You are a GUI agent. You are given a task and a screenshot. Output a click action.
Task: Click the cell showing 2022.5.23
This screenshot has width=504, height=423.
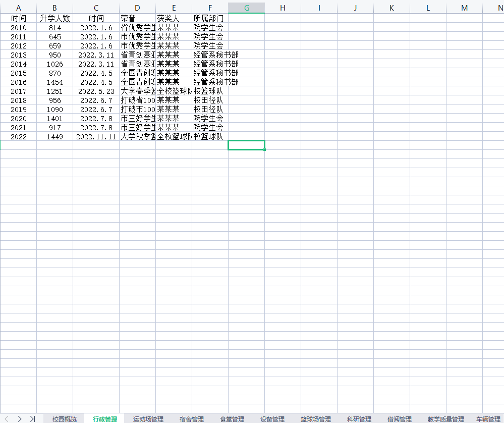coord(96,91)
